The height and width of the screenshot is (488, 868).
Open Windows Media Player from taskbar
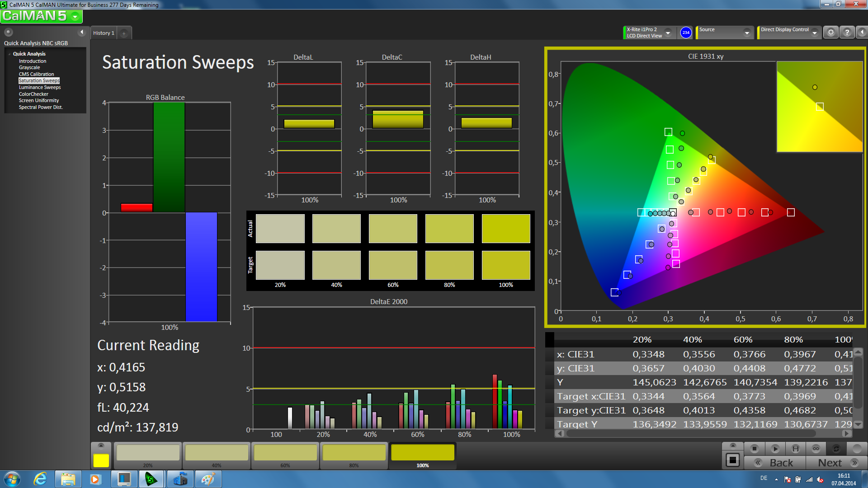(x=95, y=479)
